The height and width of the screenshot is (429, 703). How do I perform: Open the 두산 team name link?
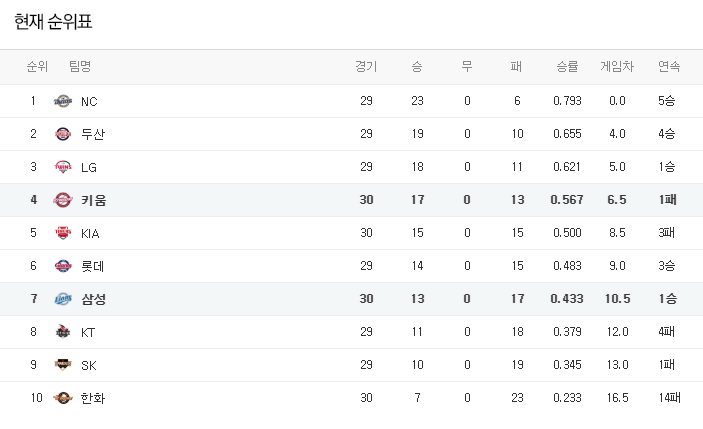click(93, 134)
